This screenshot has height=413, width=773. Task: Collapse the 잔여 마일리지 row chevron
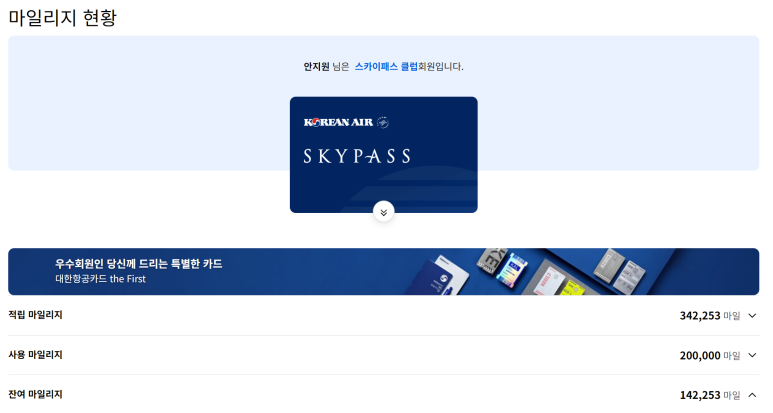click(x=752, y=395)
